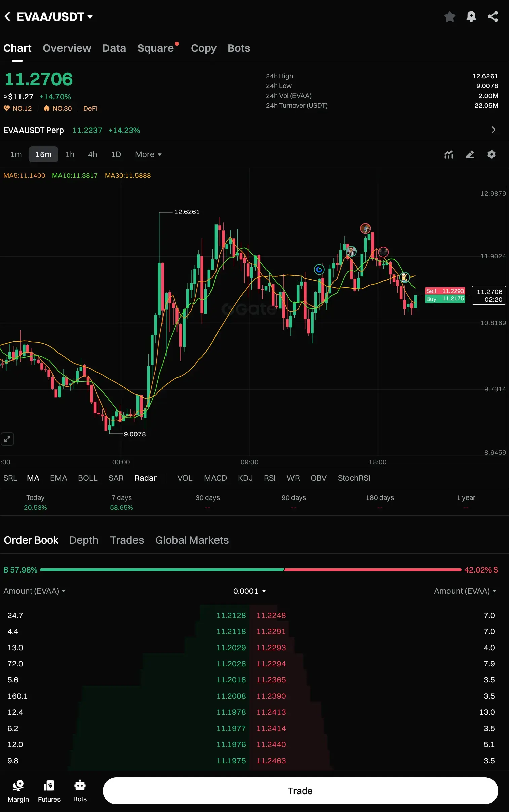Switch to the Data tab
Image resolution: width=510 pixels, height=812 pixels.
point(114,48)
